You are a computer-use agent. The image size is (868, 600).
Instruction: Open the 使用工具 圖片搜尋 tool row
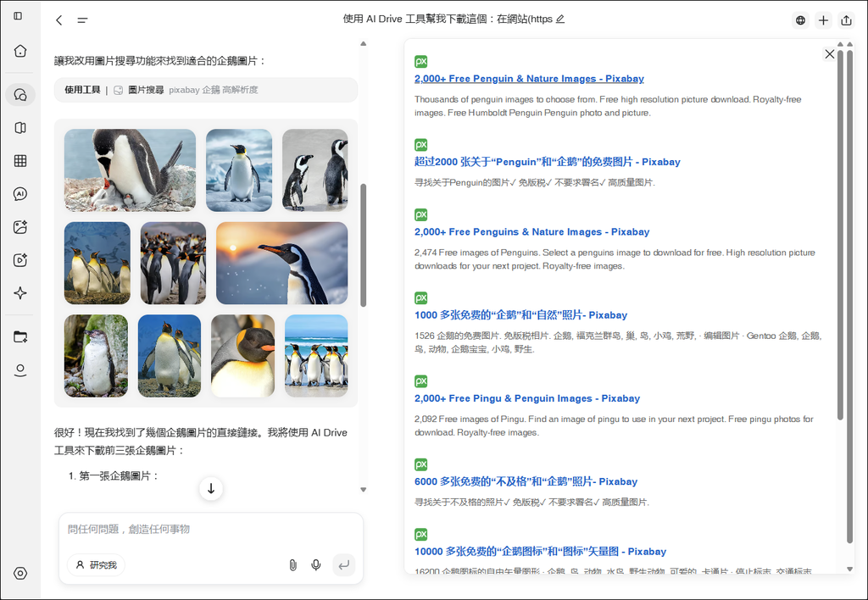(205, 90)
